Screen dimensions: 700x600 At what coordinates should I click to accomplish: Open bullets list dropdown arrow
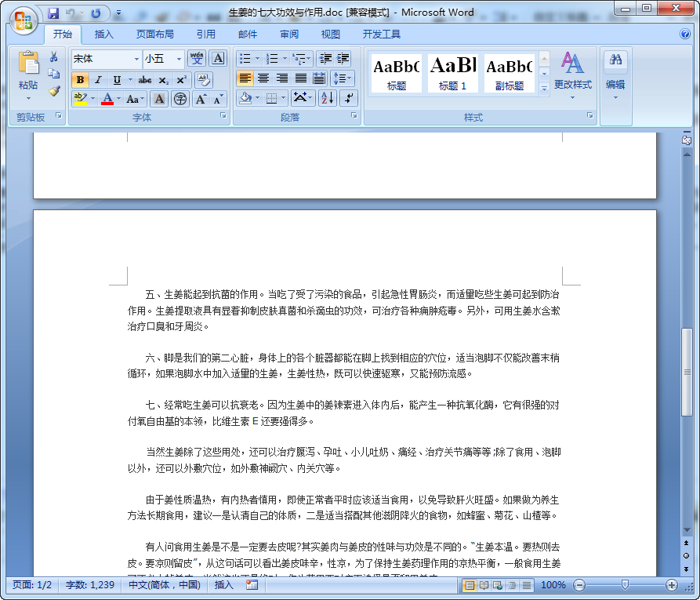click(257, 59)
